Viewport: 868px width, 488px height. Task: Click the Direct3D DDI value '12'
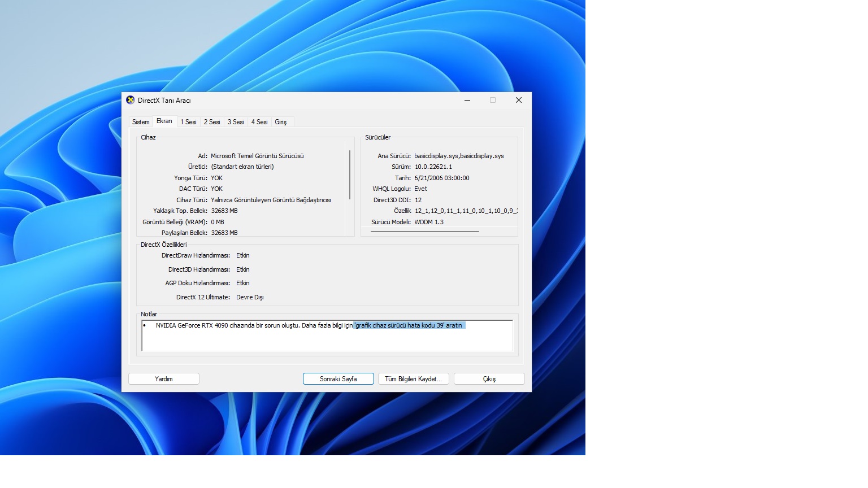418,200
